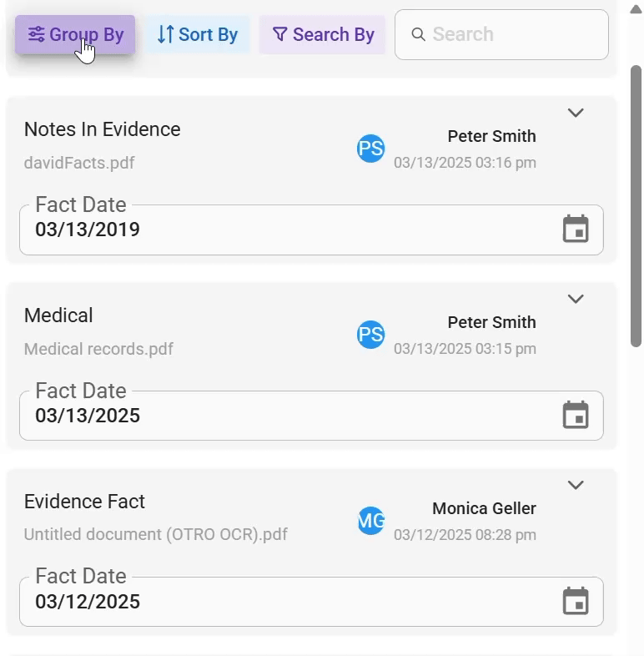The height and width of the screenshot is (656, 644).
Task: Click the scroll up arrow
Action: click(636, 10)
